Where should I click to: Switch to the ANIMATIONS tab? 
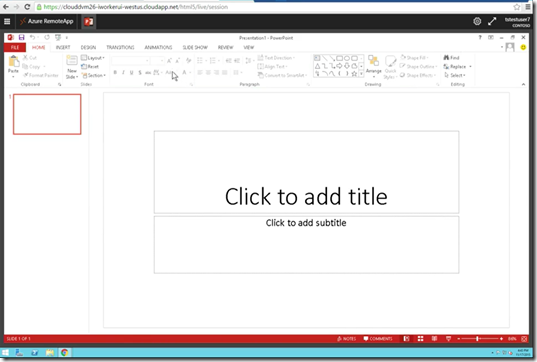pyautogui.click(x=158, y=47)
